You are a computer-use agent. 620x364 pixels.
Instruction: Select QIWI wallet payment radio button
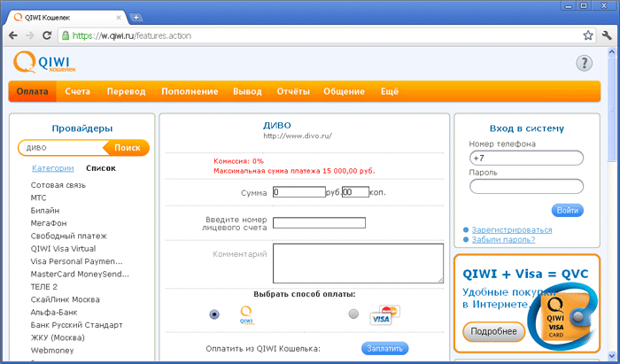click(214, 314)
